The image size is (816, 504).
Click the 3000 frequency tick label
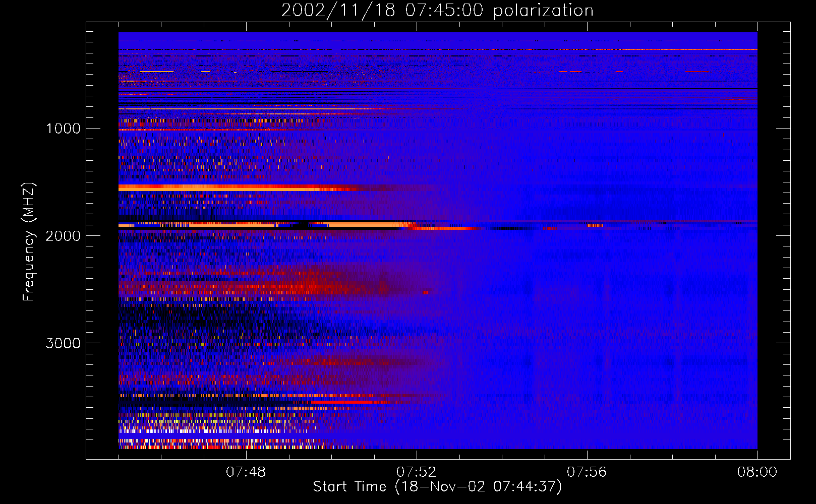(64, 343)
